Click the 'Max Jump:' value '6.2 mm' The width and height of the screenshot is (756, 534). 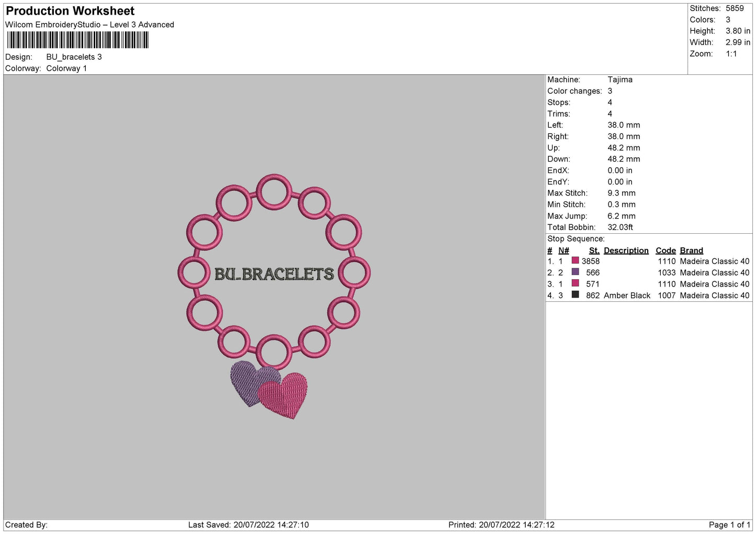(622, 216)
